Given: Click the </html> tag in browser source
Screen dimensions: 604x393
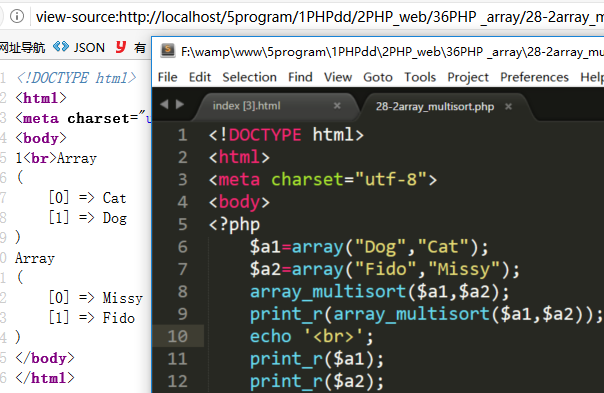Looking at the screenshot, I should coord(45,378).
